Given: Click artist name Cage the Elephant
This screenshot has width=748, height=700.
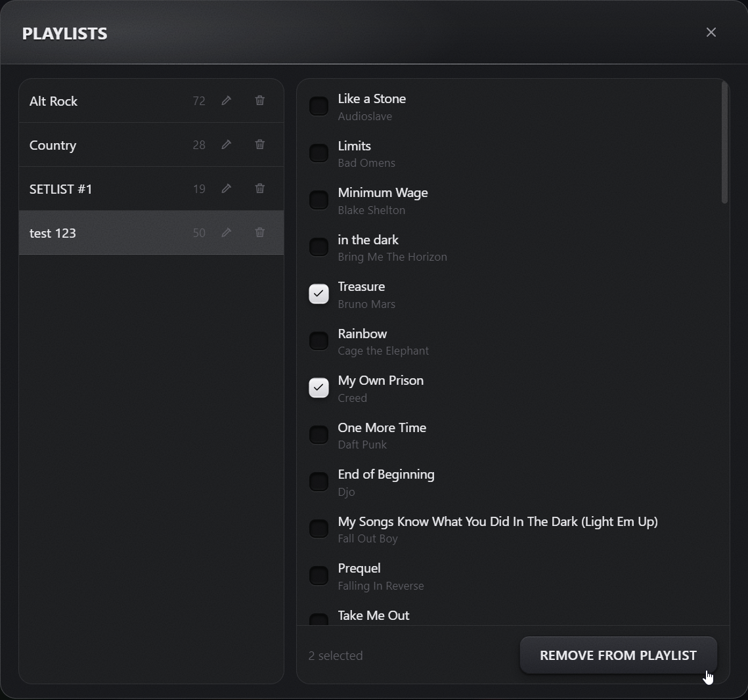Looking at the screenshot, I should click(383, 351).
